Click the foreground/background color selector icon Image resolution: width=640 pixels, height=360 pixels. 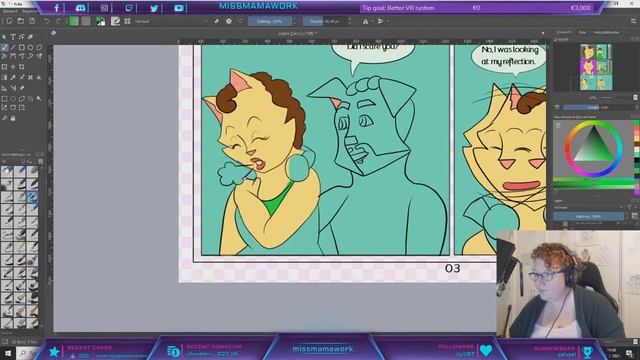(100, 21)
